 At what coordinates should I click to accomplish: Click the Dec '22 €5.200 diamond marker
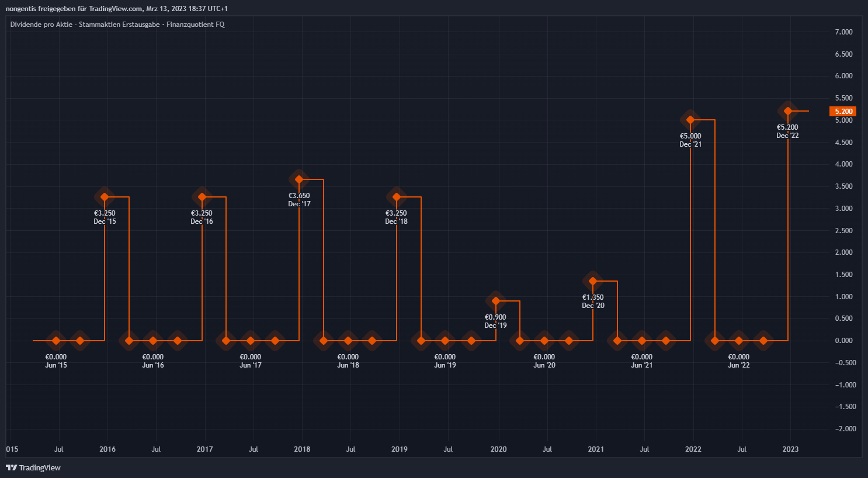787,111
